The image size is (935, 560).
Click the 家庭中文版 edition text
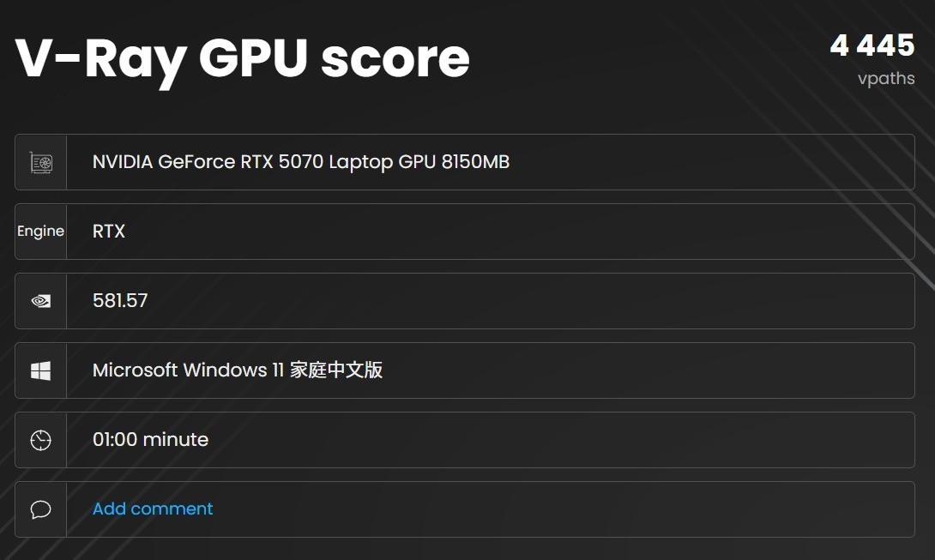[x=336, y=370]
